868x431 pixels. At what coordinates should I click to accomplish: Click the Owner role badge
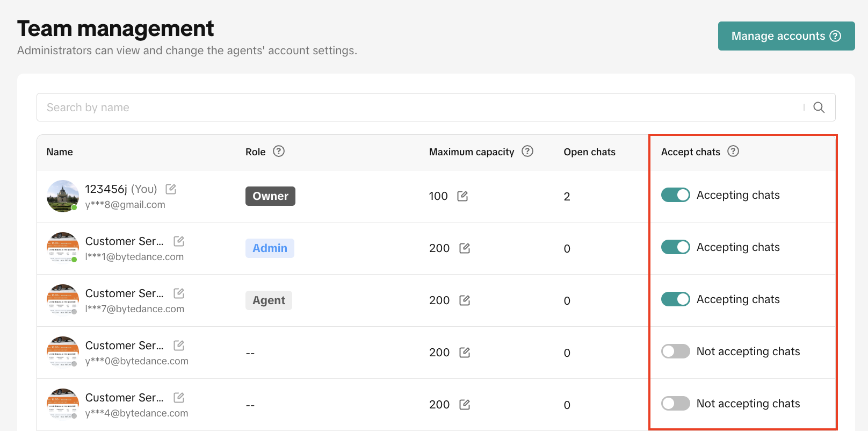[270, 196]
